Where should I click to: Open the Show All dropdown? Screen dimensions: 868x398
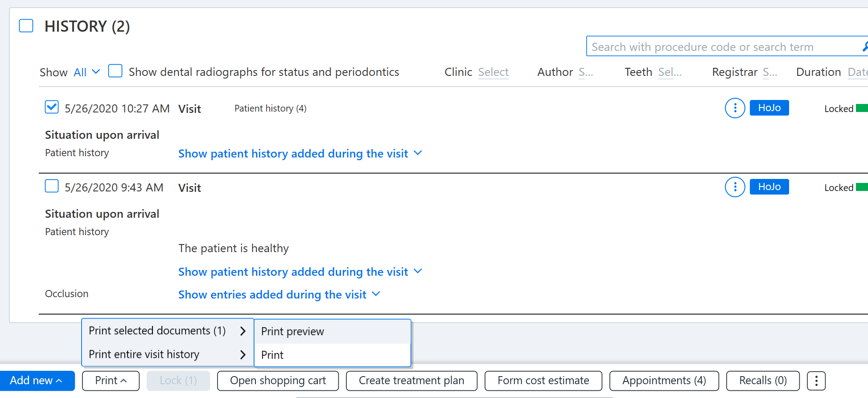(87, 72)
